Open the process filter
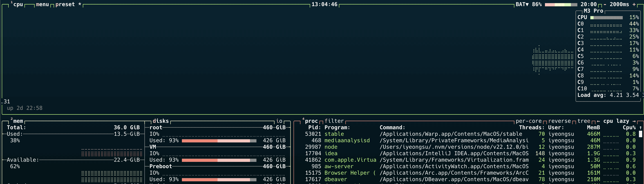 [334, 121]
